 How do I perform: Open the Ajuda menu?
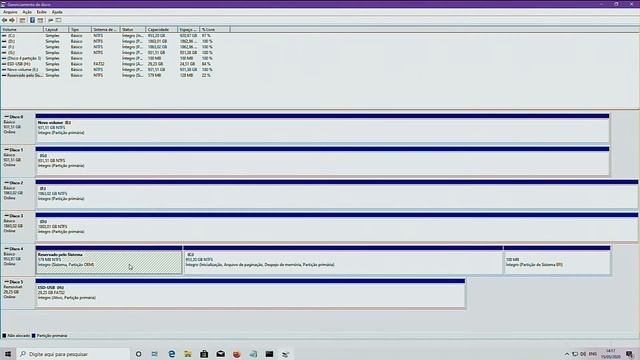(x=57, y=12)
